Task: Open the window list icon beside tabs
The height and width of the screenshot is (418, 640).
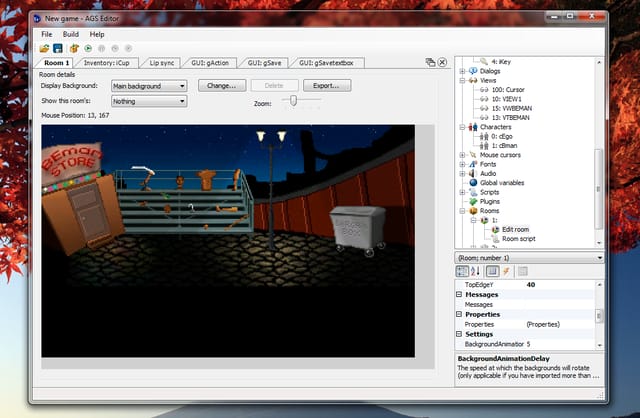Action: pos(430,62)
